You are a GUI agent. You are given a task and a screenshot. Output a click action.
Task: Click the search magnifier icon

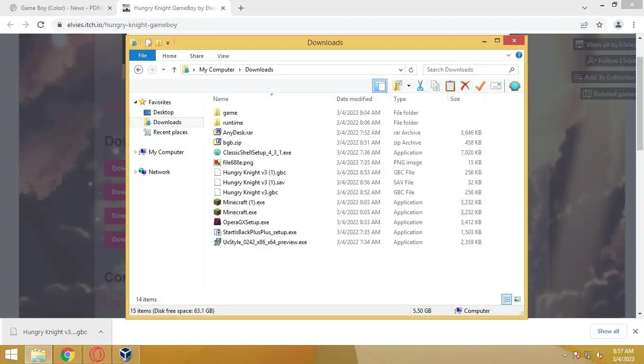(x=511, y=70)
